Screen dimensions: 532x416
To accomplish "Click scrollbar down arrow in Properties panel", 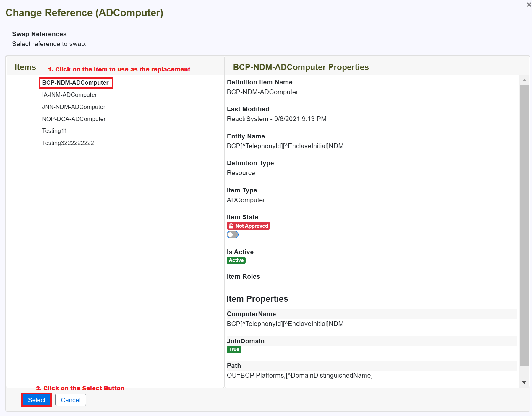I will tap(524, 382).
